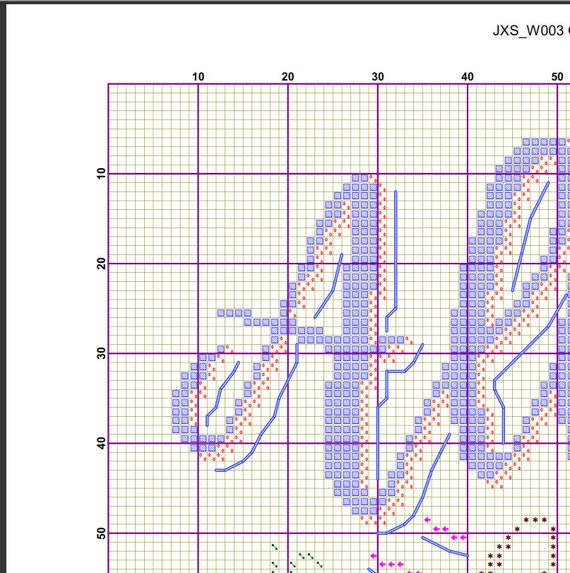Image resolution: width=570 pixels, height=573 pixels.
Task: Click the left row label 50
Action: 101,533
